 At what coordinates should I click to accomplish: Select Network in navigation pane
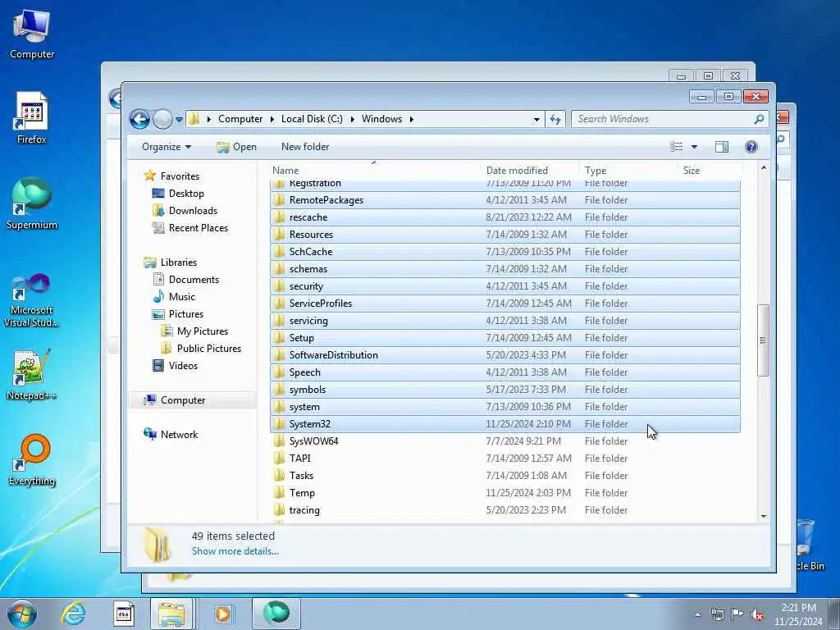[x=179, y=435]
